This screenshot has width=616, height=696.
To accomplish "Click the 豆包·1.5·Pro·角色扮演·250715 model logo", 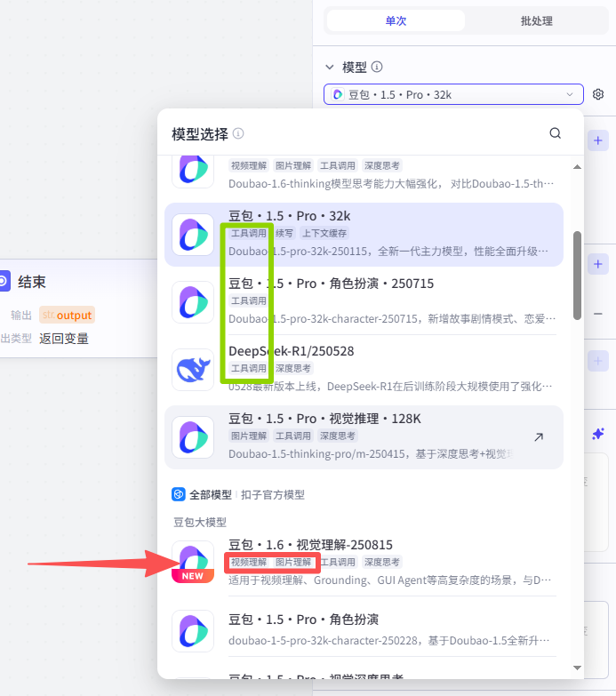I will [x=193, y=302].
